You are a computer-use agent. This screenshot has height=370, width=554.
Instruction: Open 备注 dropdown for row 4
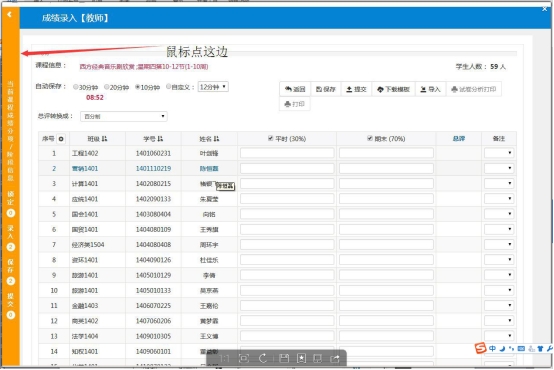[x=499, y=199]
